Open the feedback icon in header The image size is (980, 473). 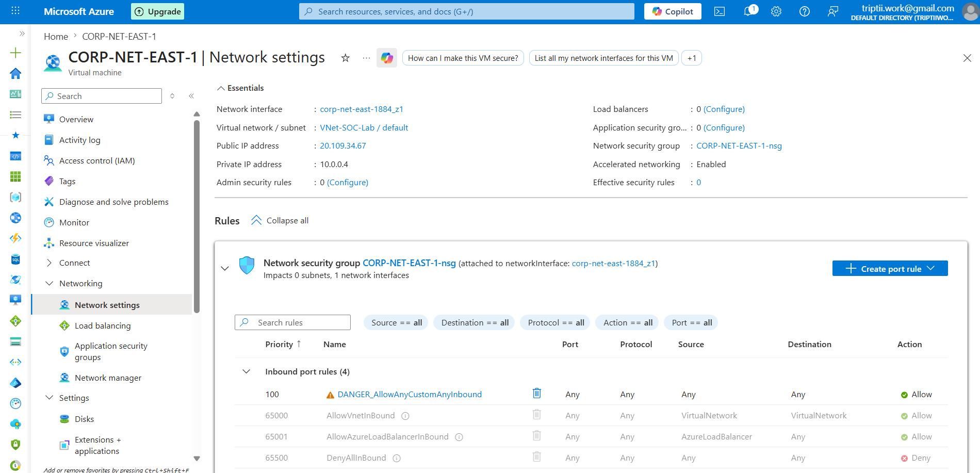coord(833,11)
